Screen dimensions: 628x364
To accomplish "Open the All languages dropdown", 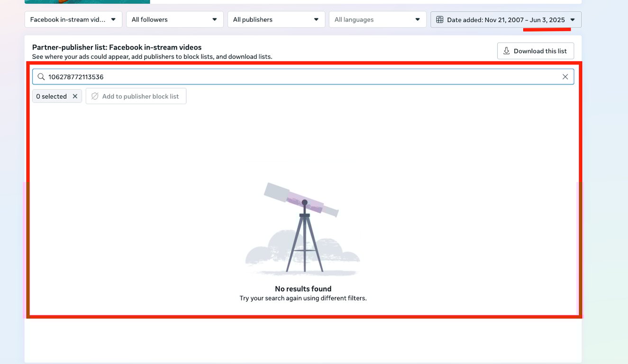I will point(378,19).
